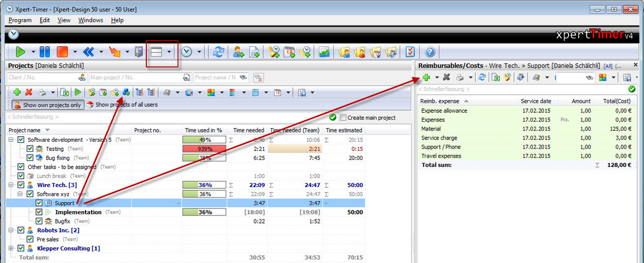Delete project using the red X icon
This screenshot has height=263, width=644.
(28, 92)
